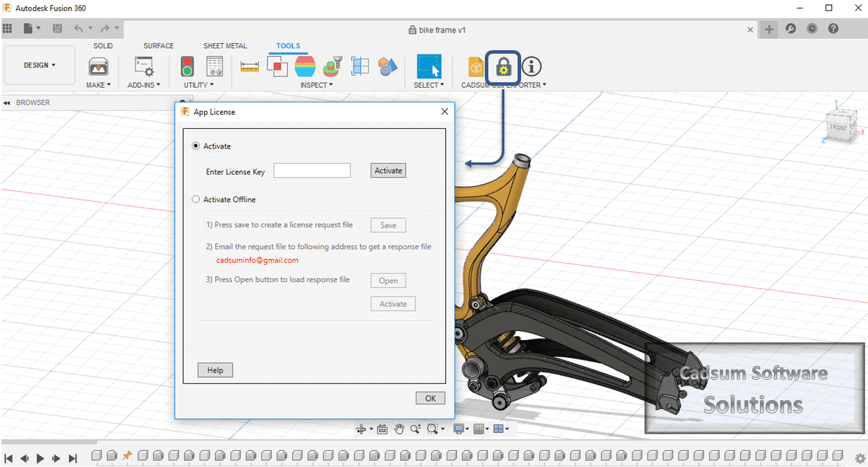Open the App License activation icon
The width and height of the screenshot is (868, 467).
pyautogui.click(x=502, y=67)
